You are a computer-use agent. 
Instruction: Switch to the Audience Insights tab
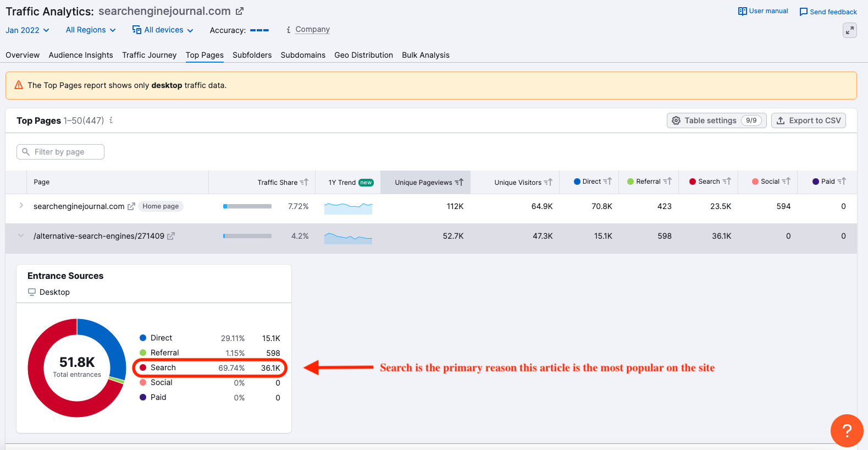81,55
